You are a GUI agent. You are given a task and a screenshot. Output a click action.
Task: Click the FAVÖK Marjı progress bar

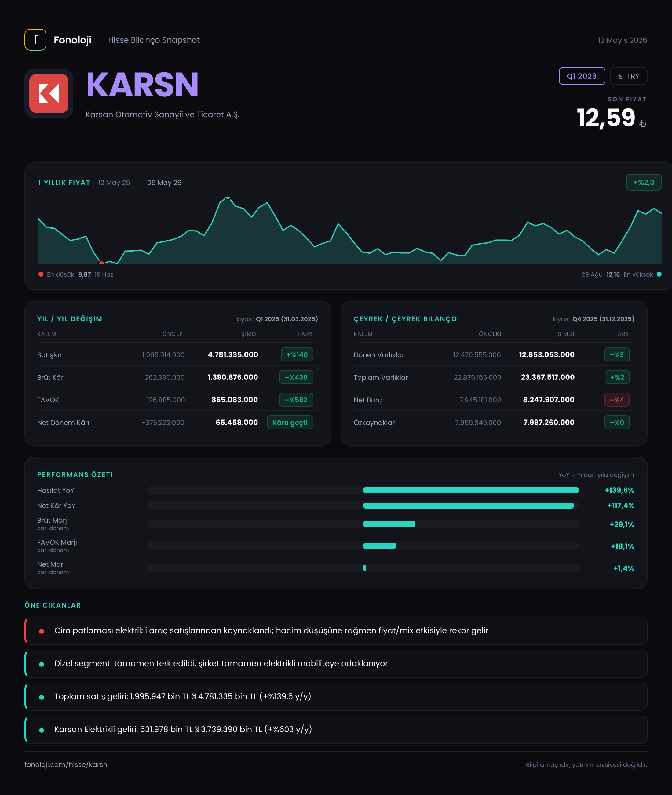pos(363,546)
